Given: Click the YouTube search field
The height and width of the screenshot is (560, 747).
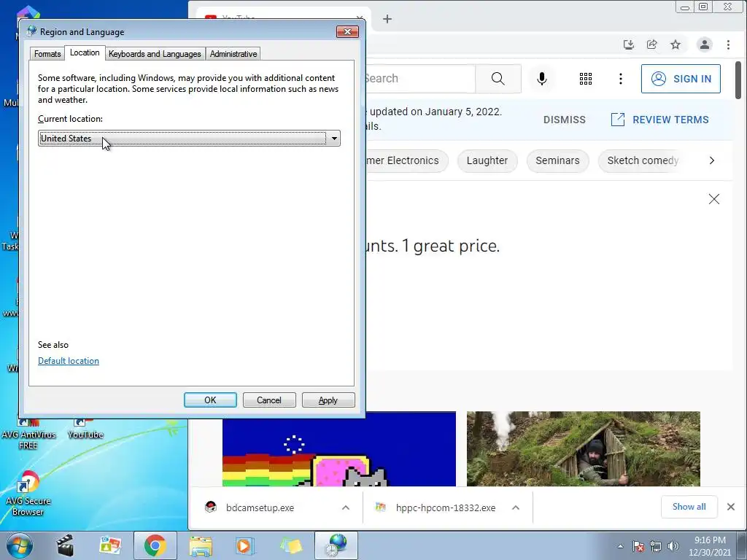Looking at the screenshot, I should coord(419,79).
